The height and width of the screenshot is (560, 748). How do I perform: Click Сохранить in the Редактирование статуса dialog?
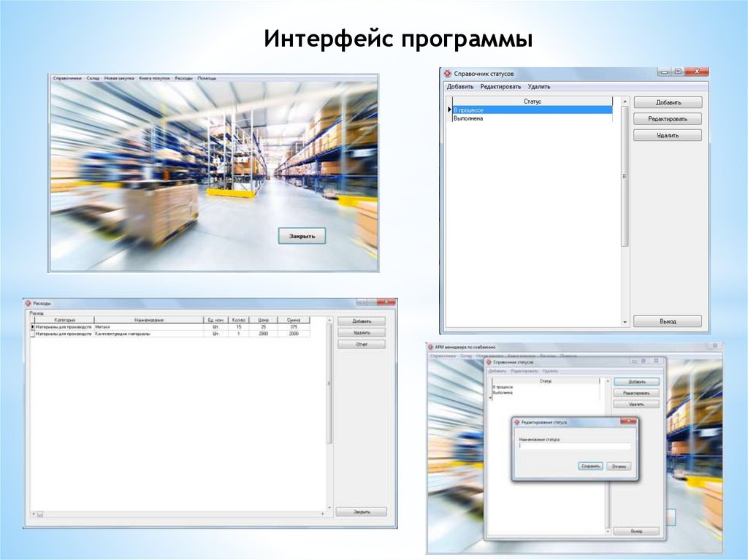click(x=590, y=466)
